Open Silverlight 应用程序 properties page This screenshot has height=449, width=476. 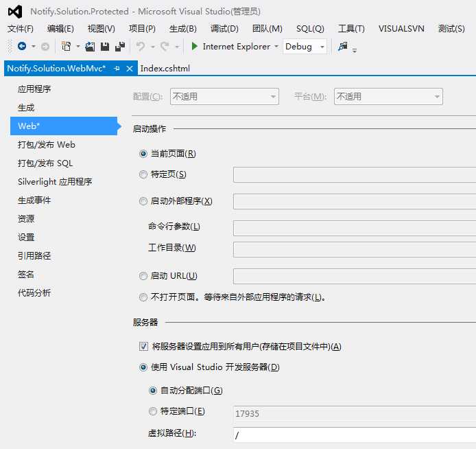click(55, 182)
